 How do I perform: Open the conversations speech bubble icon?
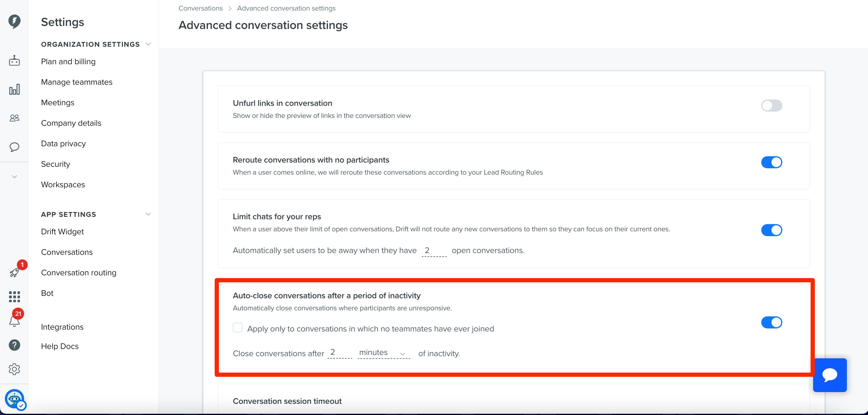[x=14, y=147]
